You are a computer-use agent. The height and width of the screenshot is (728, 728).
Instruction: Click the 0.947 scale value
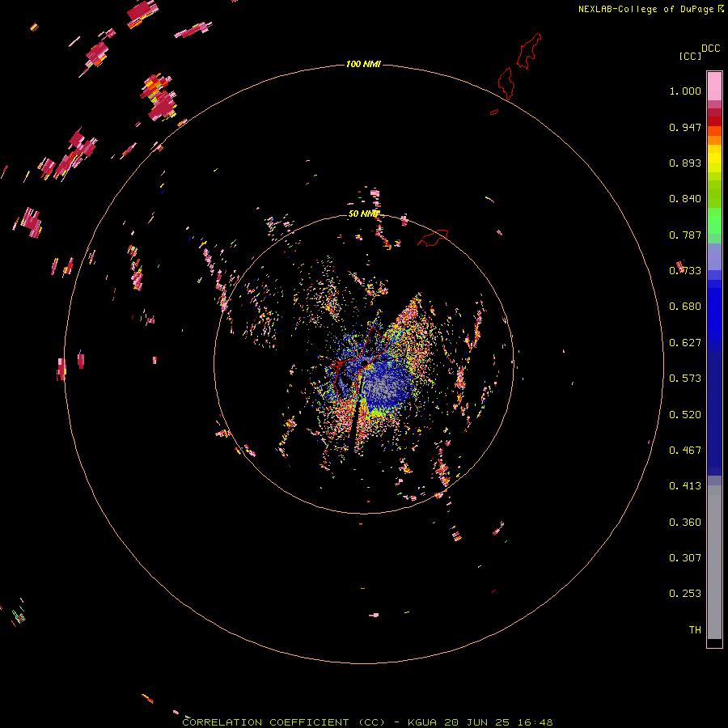[x=685, y=127]
